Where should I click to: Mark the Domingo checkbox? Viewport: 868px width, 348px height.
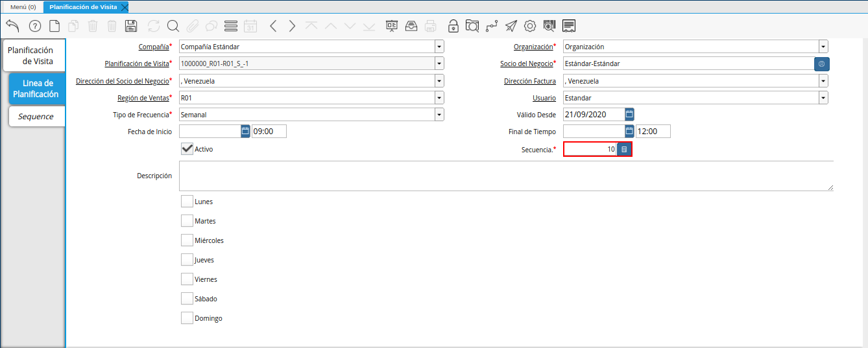click(x=187, y=318)
